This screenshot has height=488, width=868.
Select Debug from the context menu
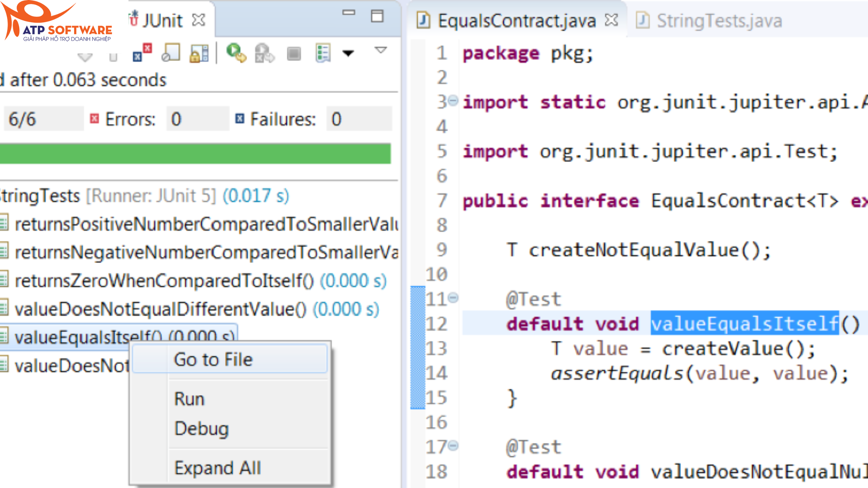201,429
